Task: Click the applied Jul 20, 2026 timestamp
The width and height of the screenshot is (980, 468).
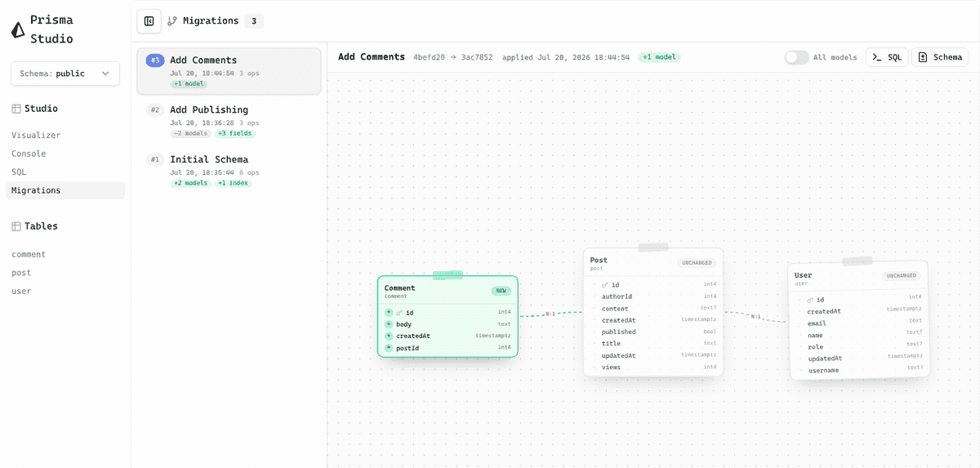Action: click(x=566, y=57)
